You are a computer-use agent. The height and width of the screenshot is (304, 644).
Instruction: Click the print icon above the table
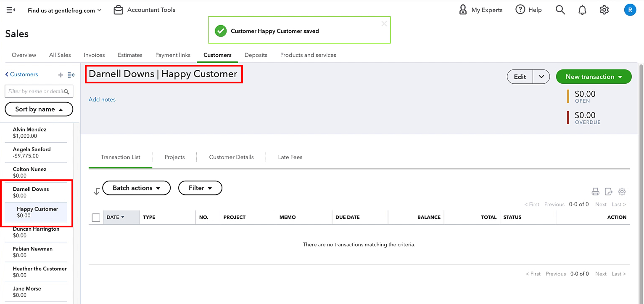[595, 192]
